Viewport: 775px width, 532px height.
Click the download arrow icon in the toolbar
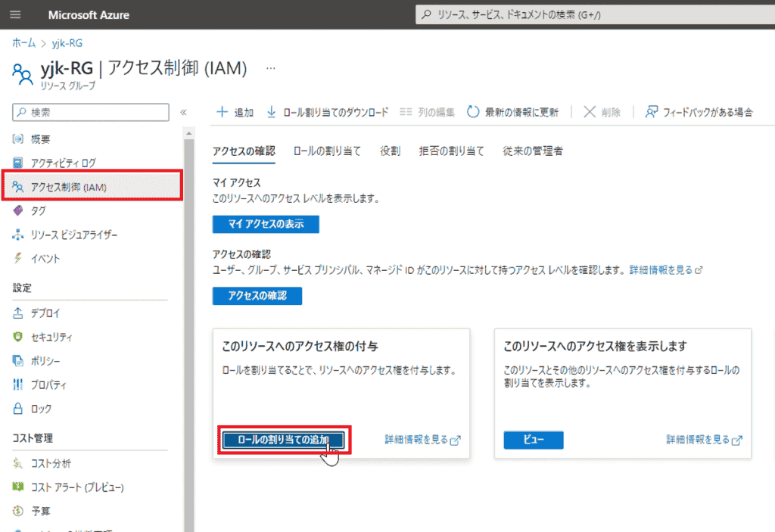[x=272, y=112]
